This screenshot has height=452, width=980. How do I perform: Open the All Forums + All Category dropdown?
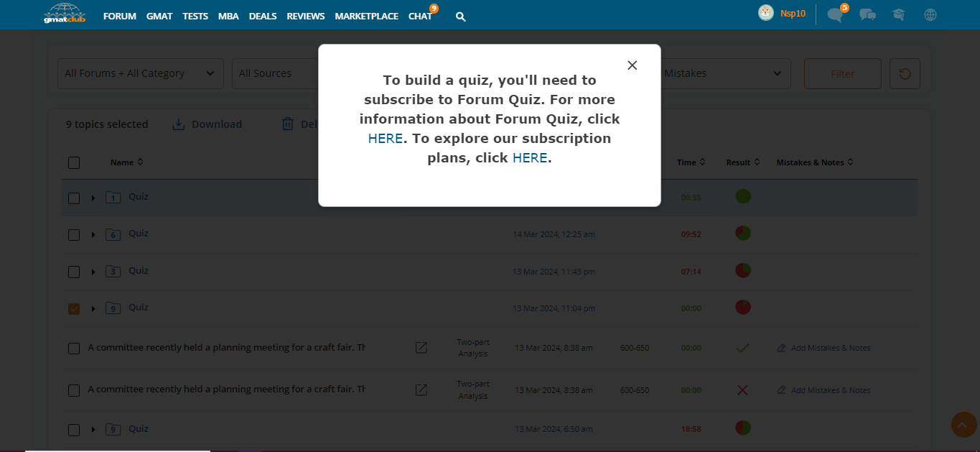pos(140,73)
